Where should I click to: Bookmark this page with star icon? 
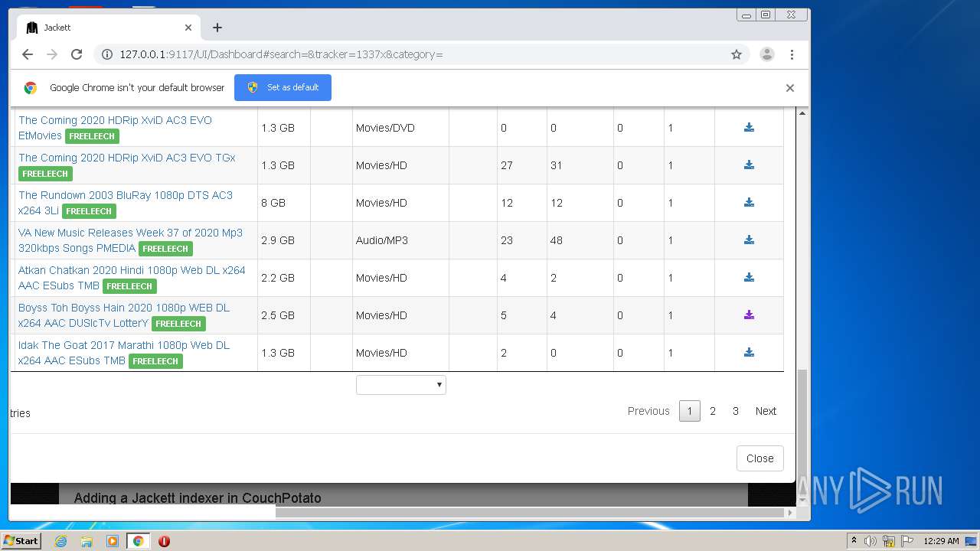[737, 54]
